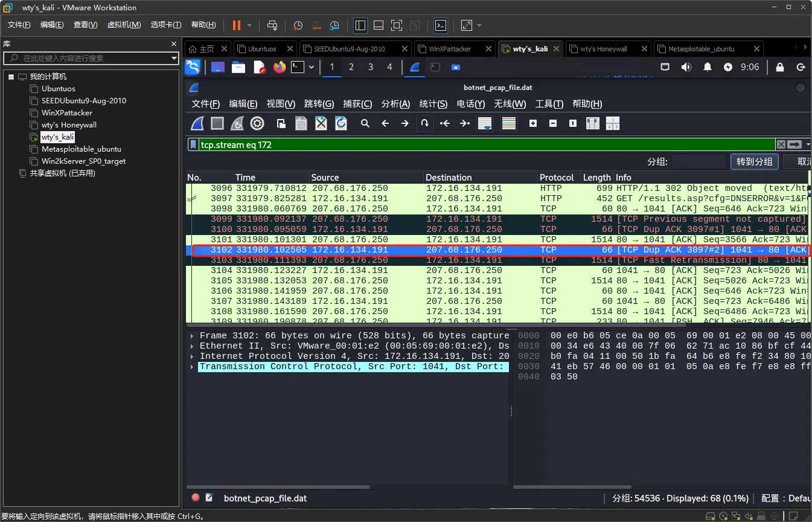Open Wireshark 统计(S) menu

click(x=433, y=104)
